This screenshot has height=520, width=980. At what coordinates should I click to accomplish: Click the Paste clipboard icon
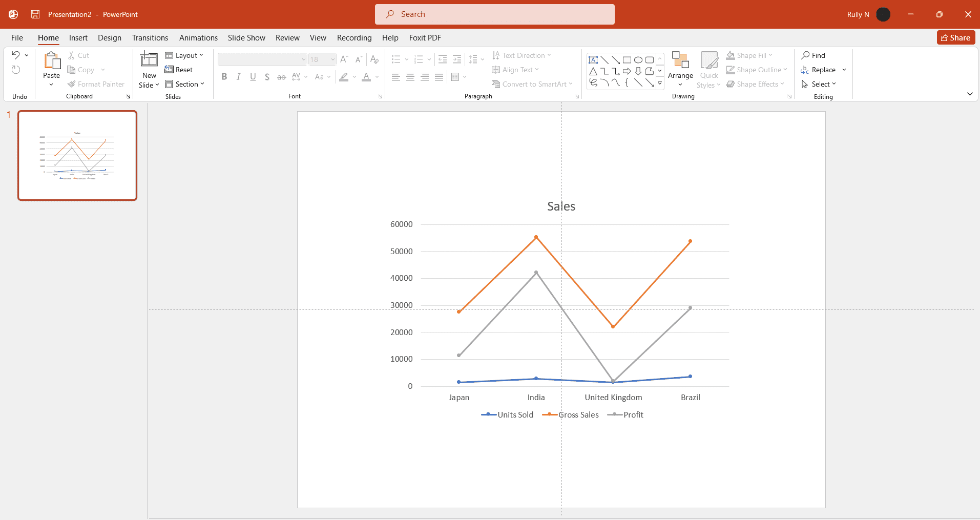(x=52, y=61)
